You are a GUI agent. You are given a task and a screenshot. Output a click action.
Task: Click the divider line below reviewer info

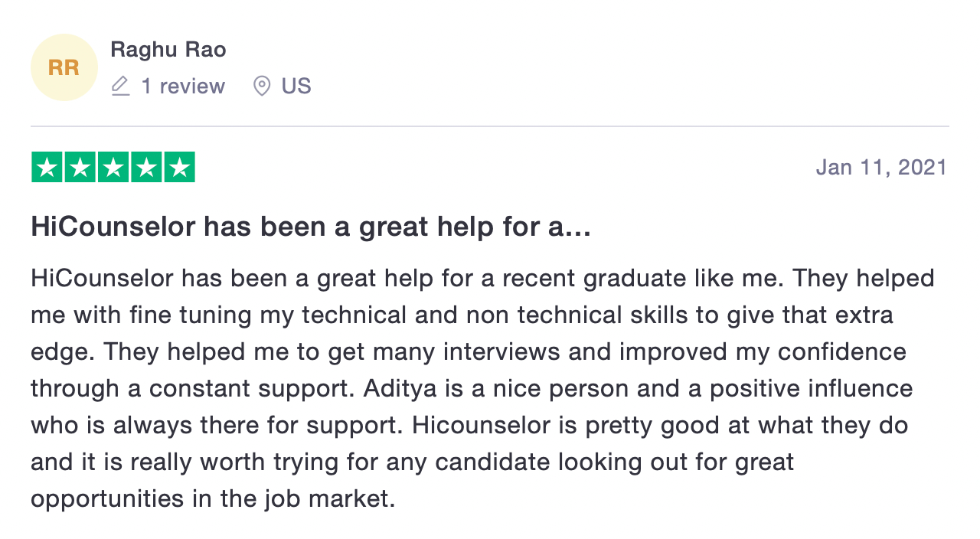coord(490,126)
